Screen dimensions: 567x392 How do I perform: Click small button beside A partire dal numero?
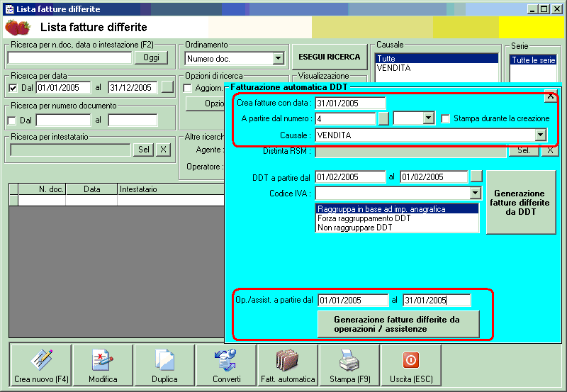coord(383,118)
